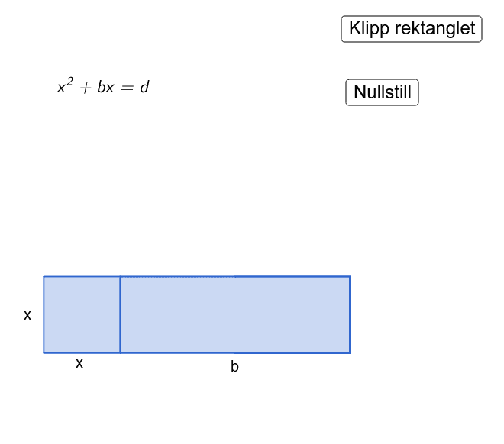Click the plus sign in the formula
The height and width of the screenshot is (444, 504).
[84, 88]
